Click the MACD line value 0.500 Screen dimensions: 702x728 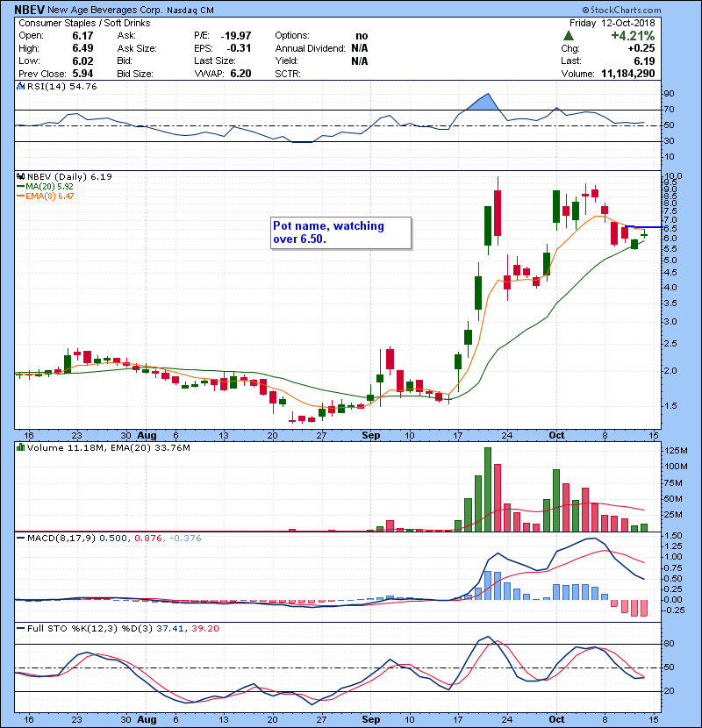pyautogui.click(x=113, y=539)
